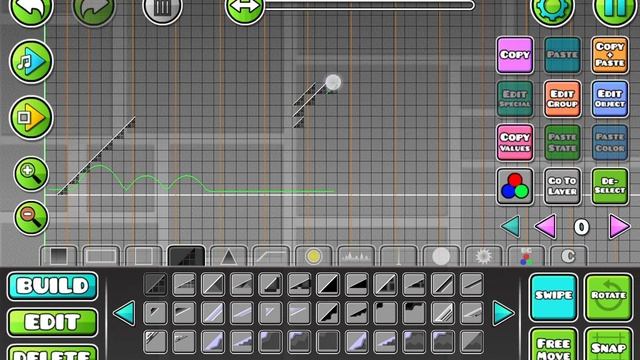
Task: Click the music playback test button
Action: coord(31,61)
